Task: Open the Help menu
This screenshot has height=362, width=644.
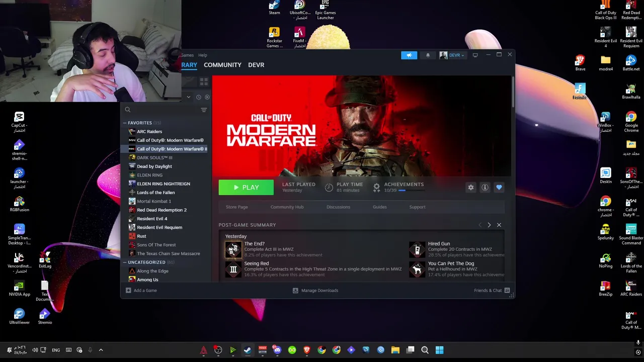Action: point(202,55)
